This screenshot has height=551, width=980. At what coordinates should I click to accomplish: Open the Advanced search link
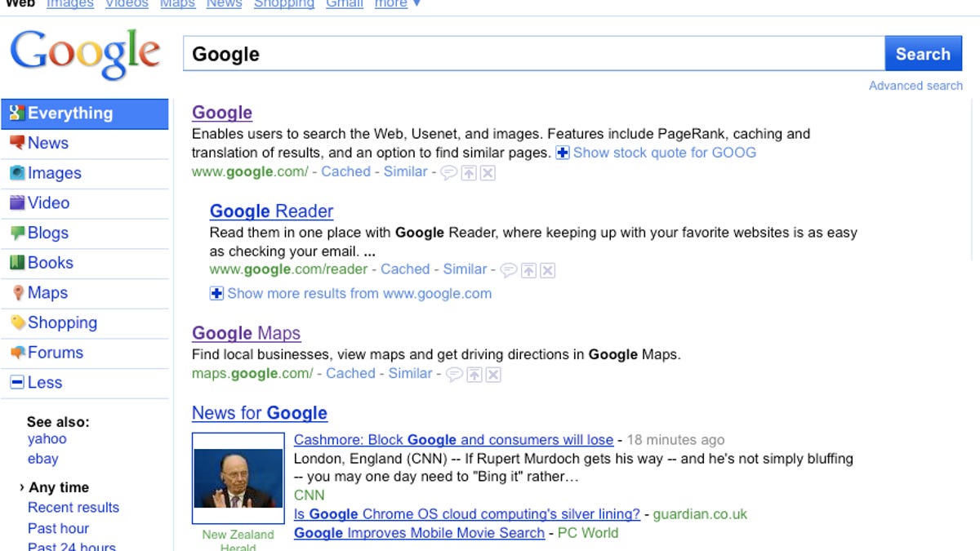pos(915,86)
